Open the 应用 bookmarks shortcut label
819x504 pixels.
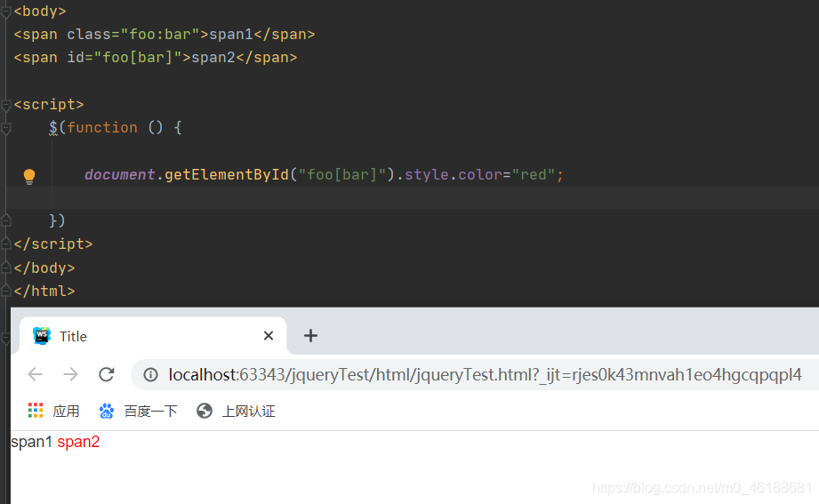click(x=66, y=412)
